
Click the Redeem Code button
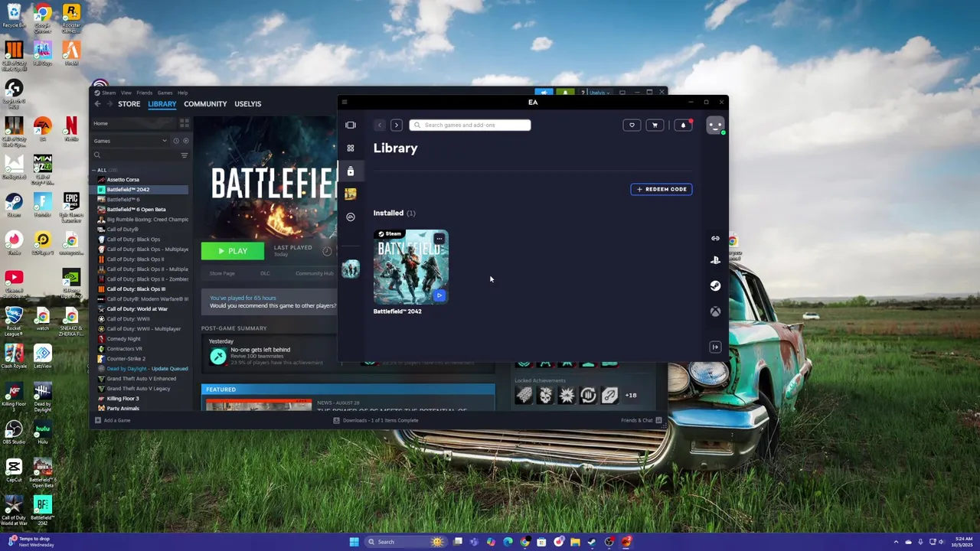[x=661, y=189]
